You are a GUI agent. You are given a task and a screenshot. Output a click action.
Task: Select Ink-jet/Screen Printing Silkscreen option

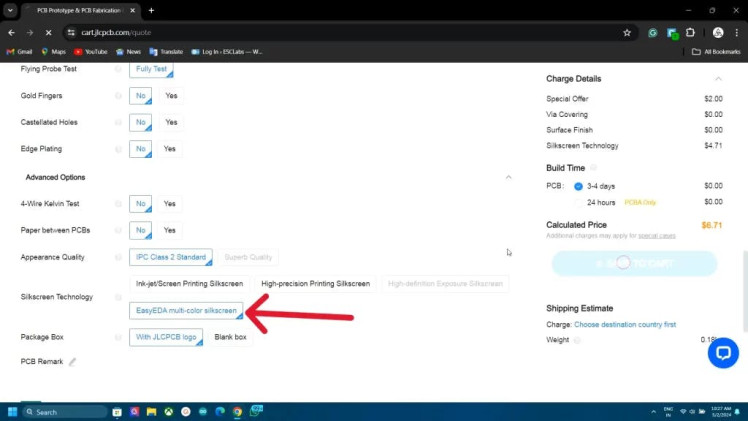[189, 284]
